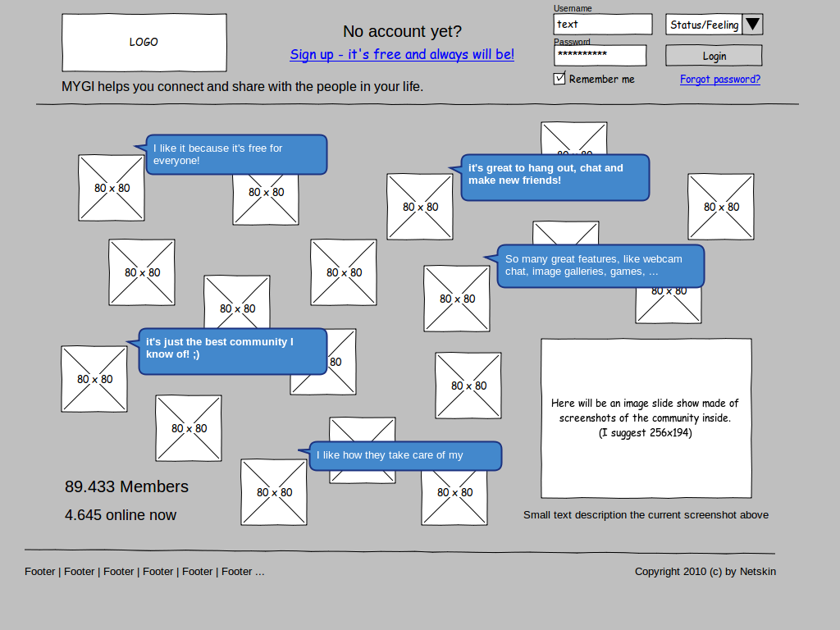This screenshot has width=840, height=630.
Task: Focus the Username text field
Action: 602,25
